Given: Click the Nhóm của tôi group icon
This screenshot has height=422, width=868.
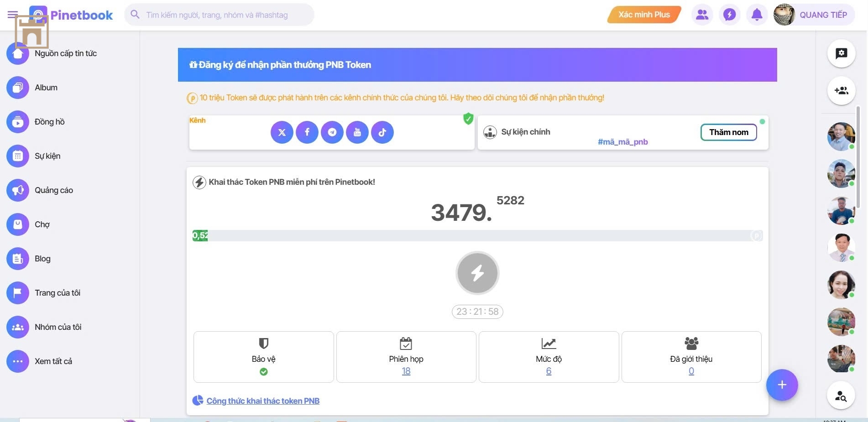Looking at the screenshot, I should point(18,327).
